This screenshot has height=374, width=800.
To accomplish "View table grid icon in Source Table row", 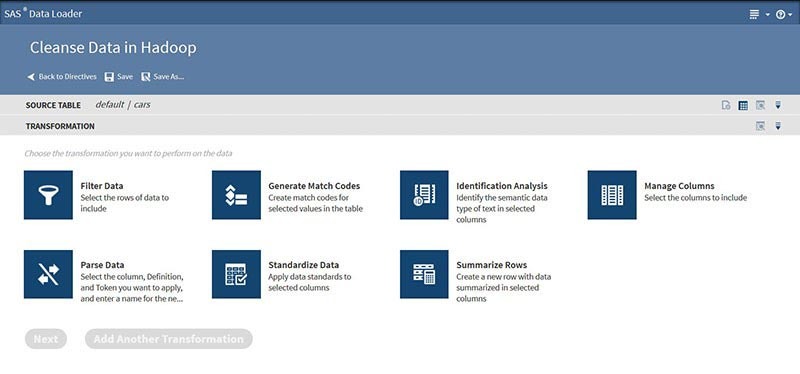I will click(743, 105).
